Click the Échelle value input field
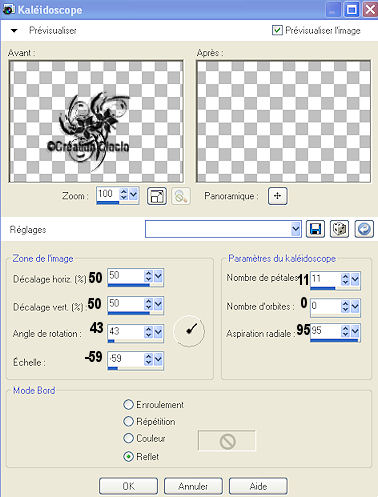 126,359
